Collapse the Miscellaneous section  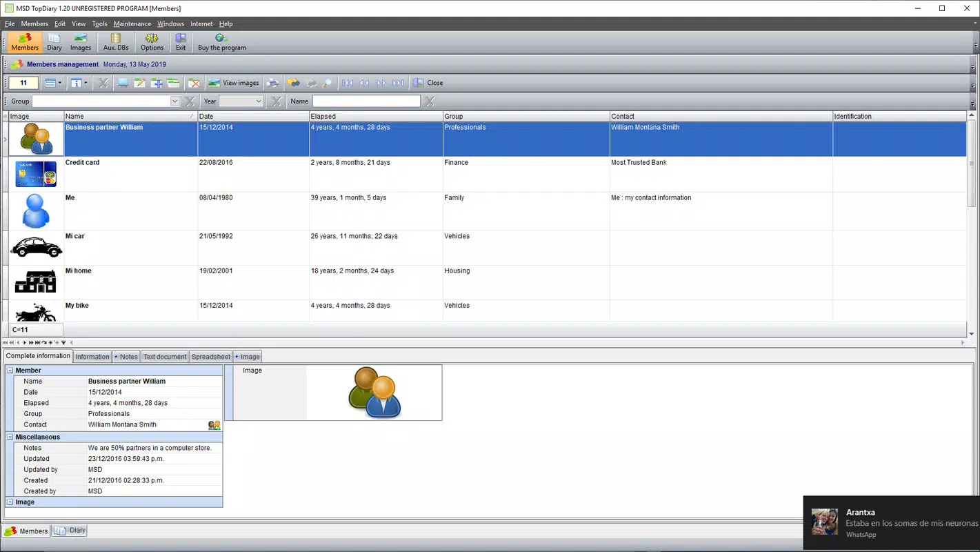(10, 437)
